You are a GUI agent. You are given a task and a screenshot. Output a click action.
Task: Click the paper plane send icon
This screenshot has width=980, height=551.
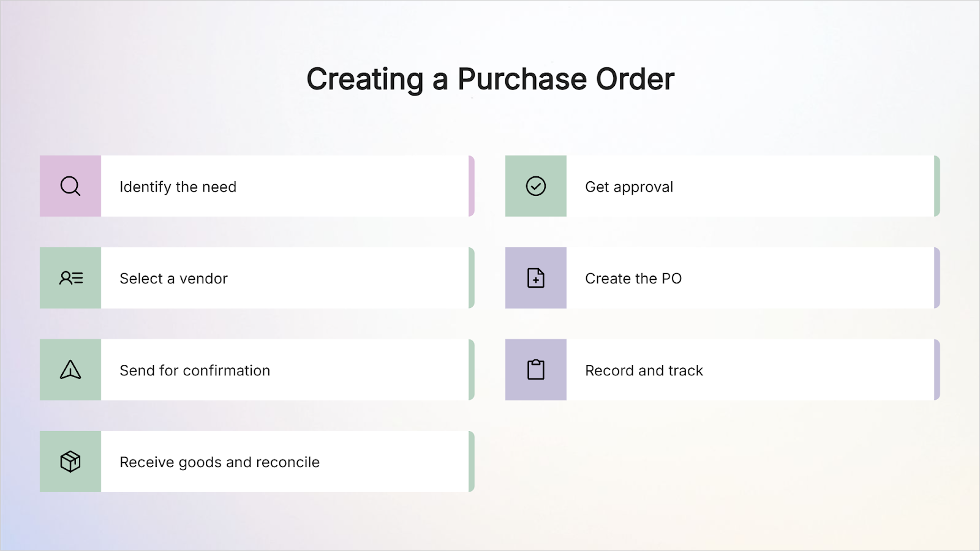(x=70, y=370)
